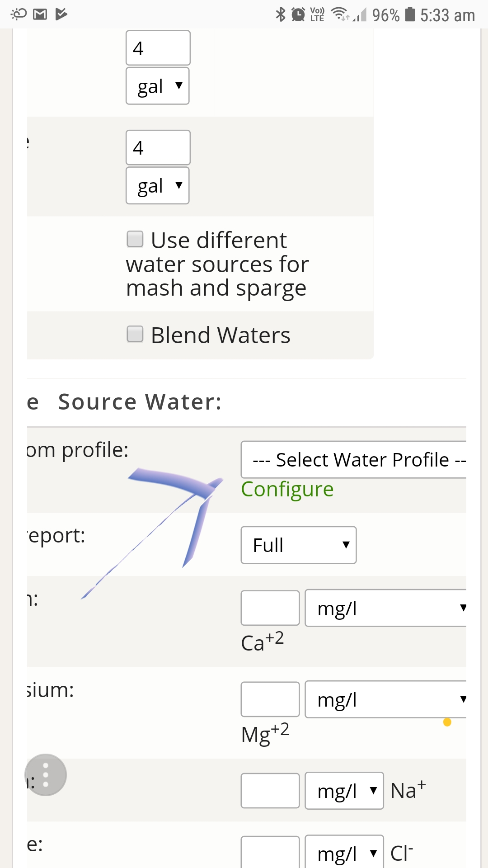This screenshot has width=488, height=868.
Task: Tap the Gmail notification icon
Action: tap(40, 14)
